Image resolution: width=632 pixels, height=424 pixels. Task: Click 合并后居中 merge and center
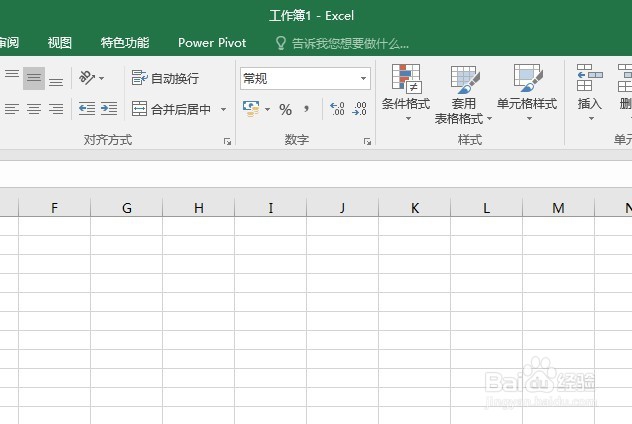coord(172,109)
